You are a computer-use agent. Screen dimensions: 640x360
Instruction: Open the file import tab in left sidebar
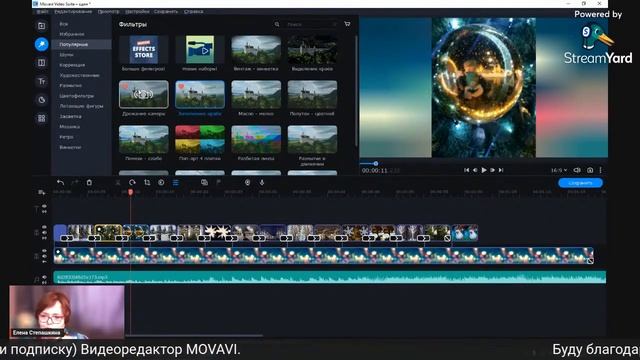(x=42, y=26)
